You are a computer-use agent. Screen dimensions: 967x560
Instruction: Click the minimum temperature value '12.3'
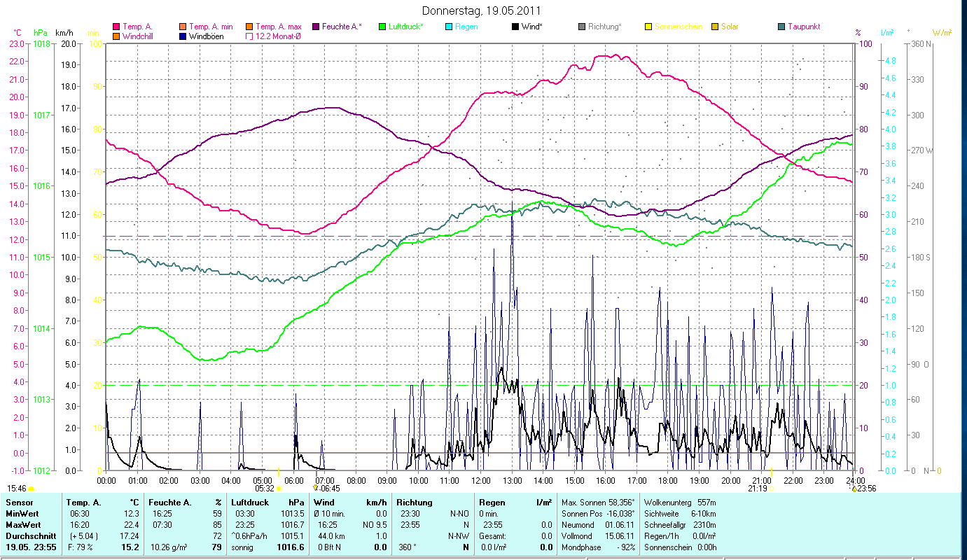[x=133, y=514]
